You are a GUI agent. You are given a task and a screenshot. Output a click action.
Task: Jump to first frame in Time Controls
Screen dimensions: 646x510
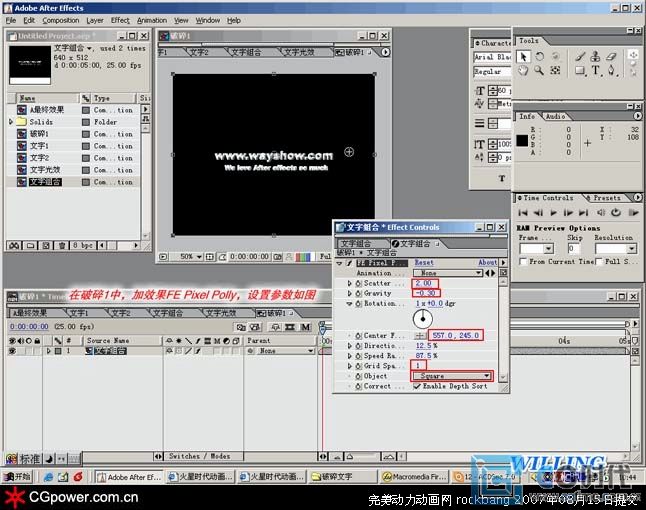pos(523,213)
